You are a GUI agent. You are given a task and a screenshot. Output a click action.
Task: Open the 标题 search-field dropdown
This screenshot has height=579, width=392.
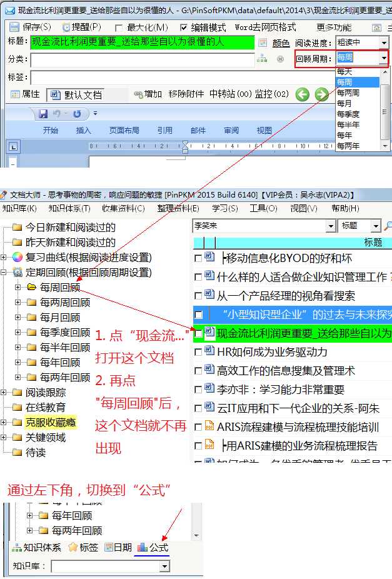[376, 226]
